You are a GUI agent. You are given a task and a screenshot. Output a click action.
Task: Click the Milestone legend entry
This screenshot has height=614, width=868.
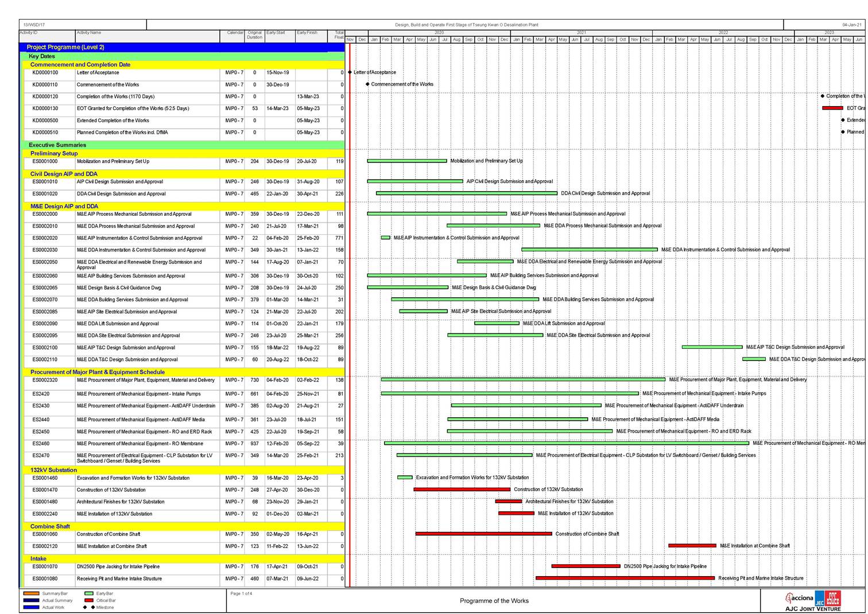(100, 607)
